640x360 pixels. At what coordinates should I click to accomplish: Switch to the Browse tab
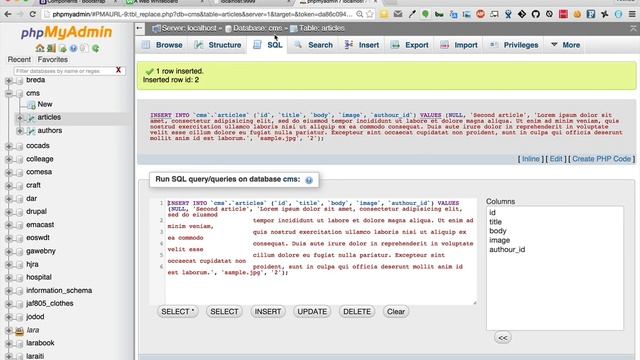(x=162, y=45)
